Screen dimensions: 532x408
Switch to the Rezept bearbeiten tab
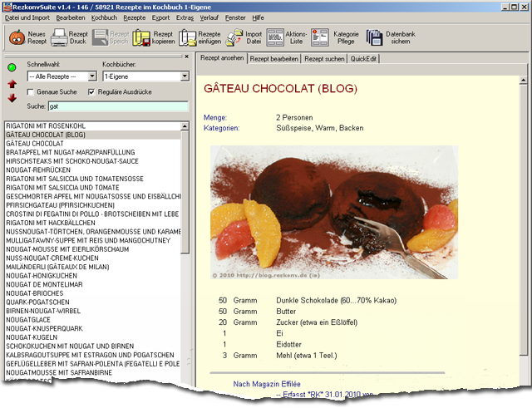(x=274, y=59)
